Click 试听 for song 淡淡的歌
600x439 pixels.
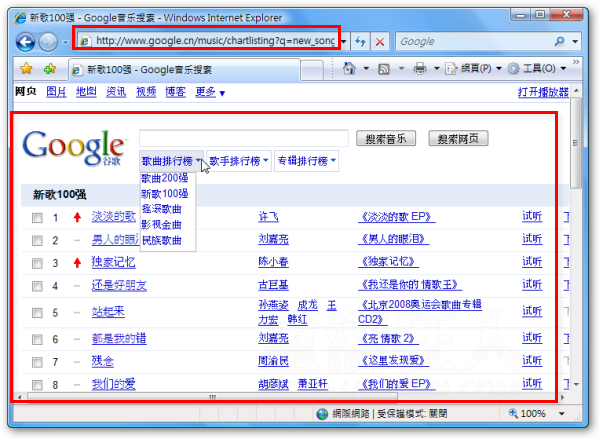pos(532,217)
